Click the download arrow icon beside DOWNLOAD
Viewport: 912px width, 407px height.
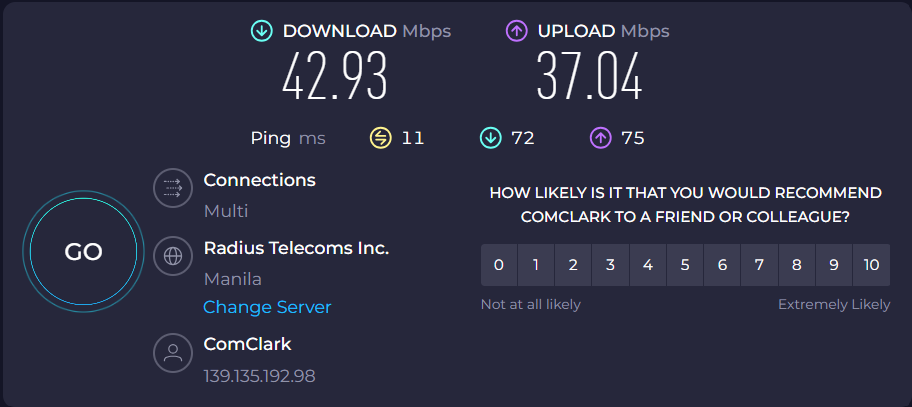tap(262, 31)
